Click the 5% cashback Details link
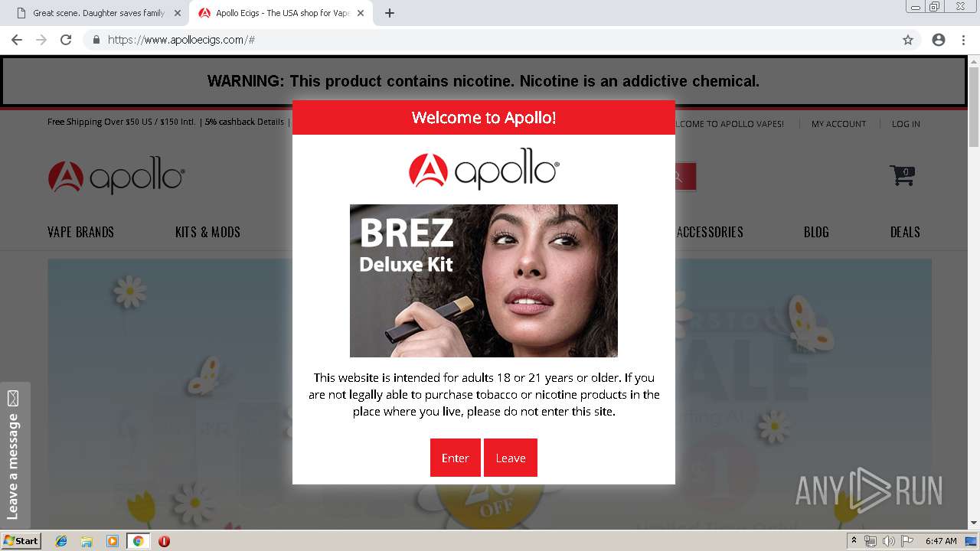The image size is (980, 551). click(244, 122)
